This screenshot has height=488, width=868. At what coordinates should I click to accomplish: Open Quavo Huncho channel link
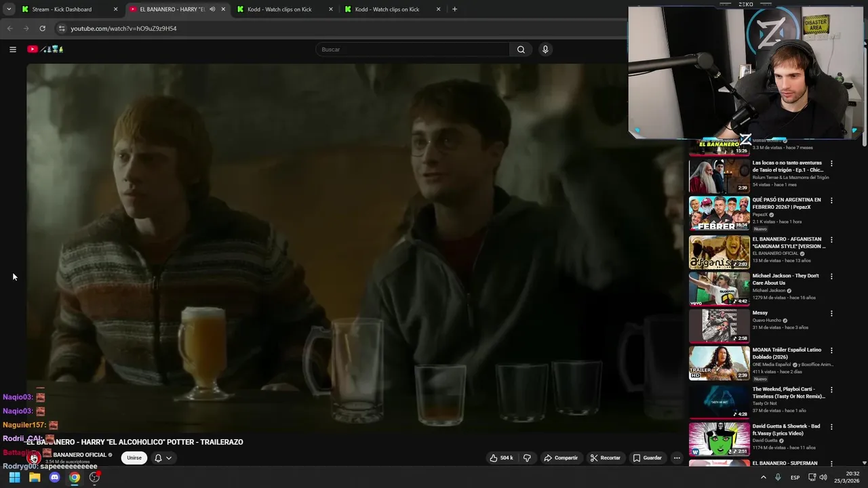click(x=768, y=320)
